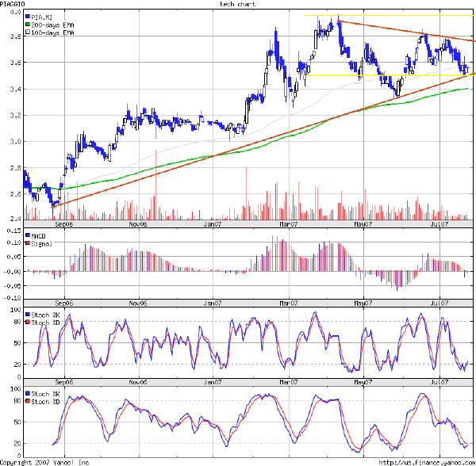Screen dimensions: 476x466
Task: Click the 80 label on bottom stochastic axis
Action: tap(17, 400)
